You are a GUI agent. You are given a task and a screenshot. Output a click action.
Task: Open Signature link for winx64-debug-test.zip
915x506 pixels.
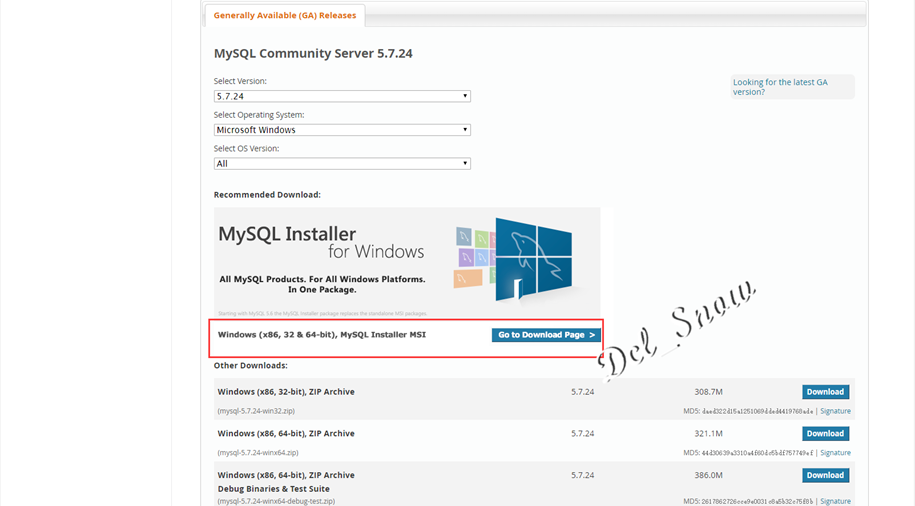pyautogui.click(x=835, y=501)
